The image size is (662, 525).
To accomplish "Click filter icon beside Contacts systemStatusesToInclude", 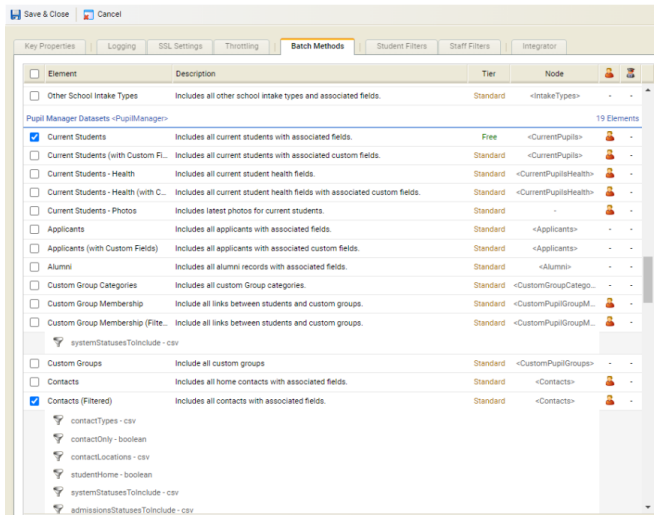I will click(x=58, y=492).
